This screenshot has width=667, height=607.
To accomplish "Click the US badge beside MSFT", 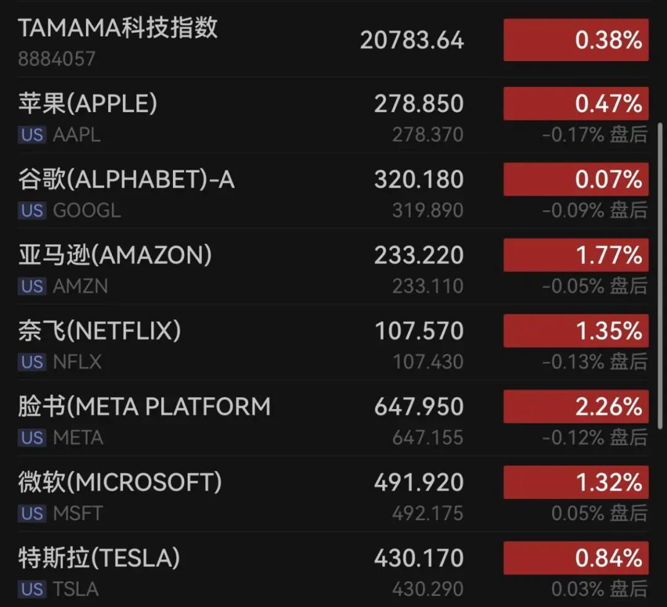I will point(31,514).
